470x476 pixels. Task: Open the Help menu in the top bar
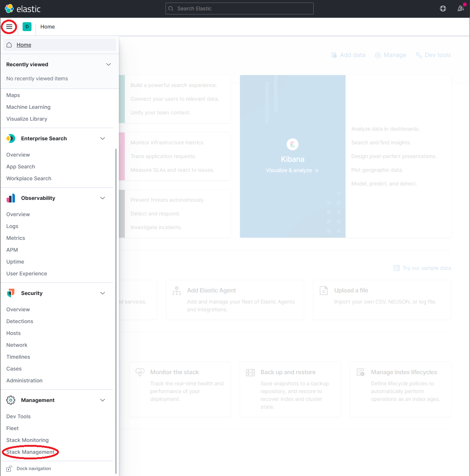443,8
